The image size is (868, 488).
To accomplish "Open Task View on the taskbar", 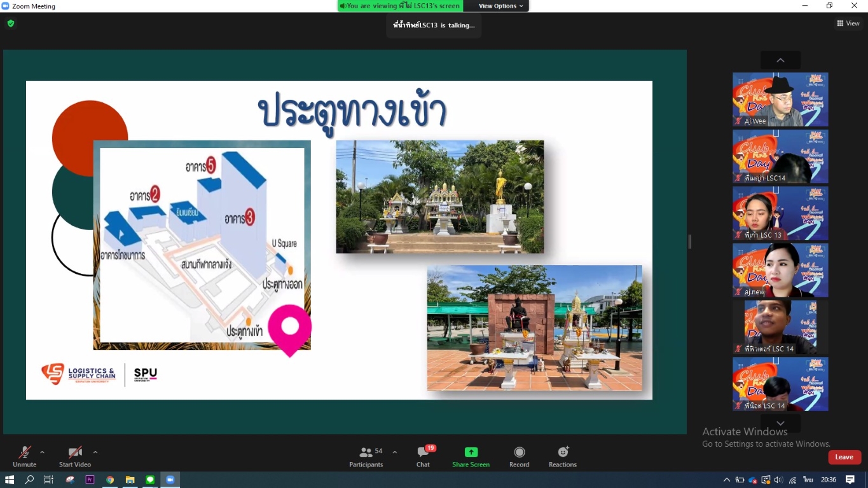I will 49,480.
